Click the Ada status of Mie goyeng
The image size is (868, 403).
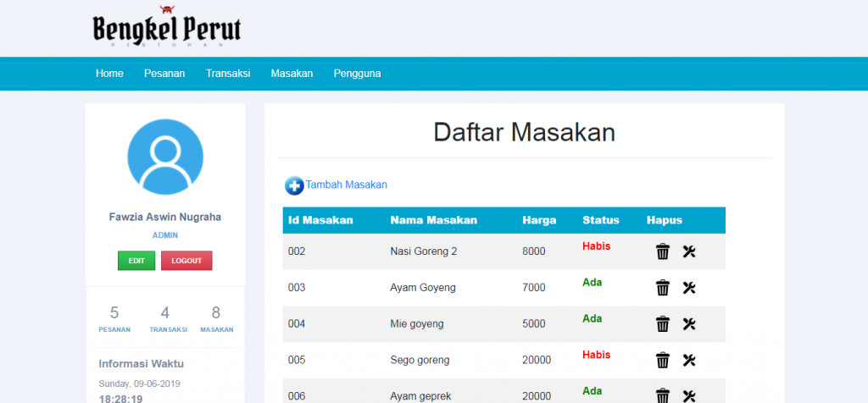592,318
